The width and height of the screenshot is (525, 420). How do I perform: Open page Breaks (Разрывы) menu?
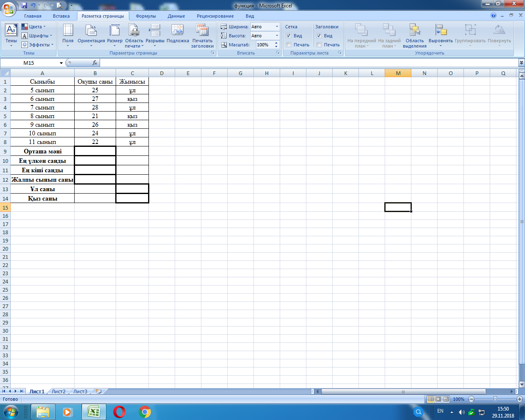point(155,35)
